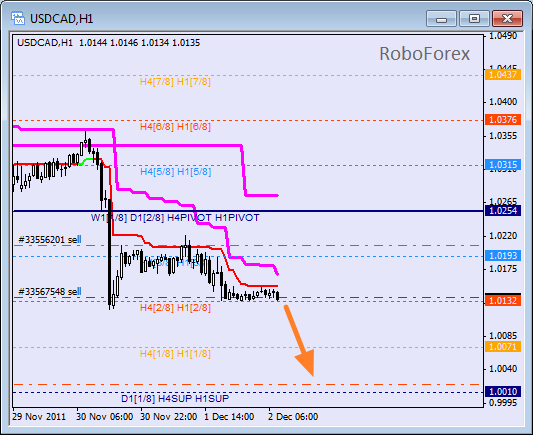Select the #33567548 sell order label

pos(50,292)
